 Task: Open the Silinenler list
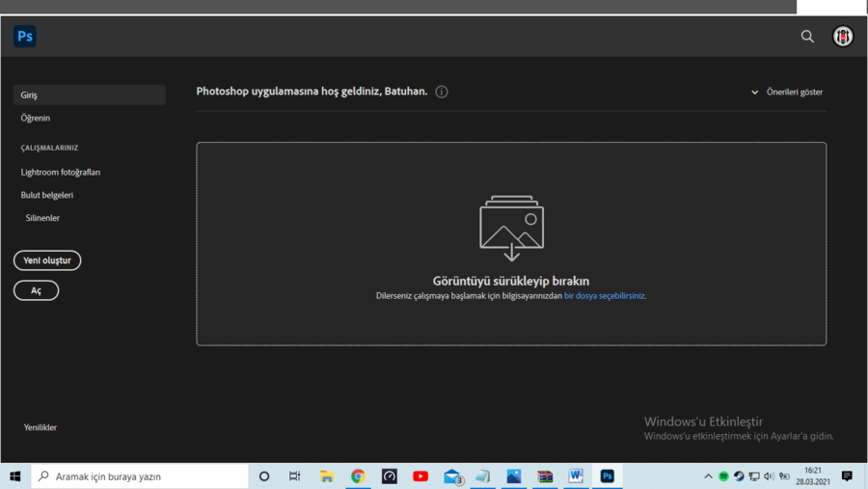42,218
